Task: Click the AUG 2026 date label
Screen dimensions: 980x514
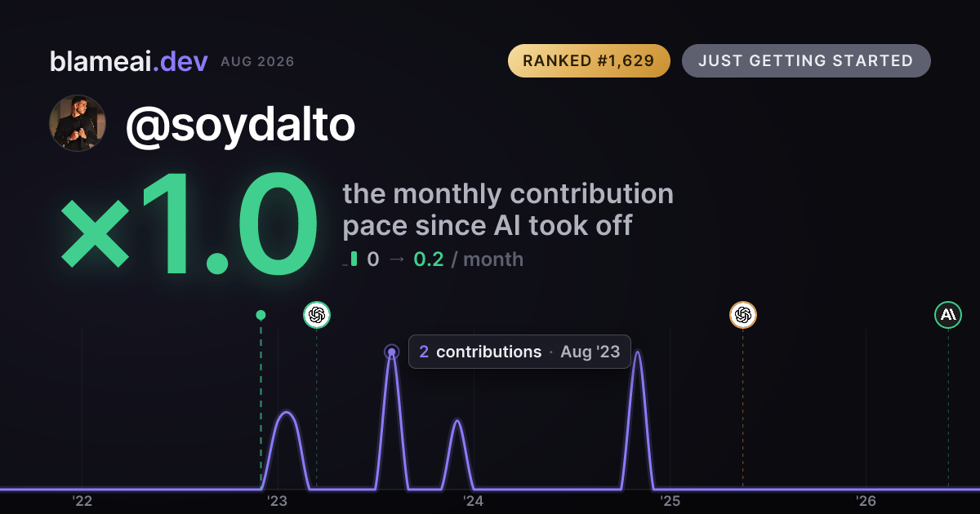Action: pyautogui.click(x=257, y=62)
